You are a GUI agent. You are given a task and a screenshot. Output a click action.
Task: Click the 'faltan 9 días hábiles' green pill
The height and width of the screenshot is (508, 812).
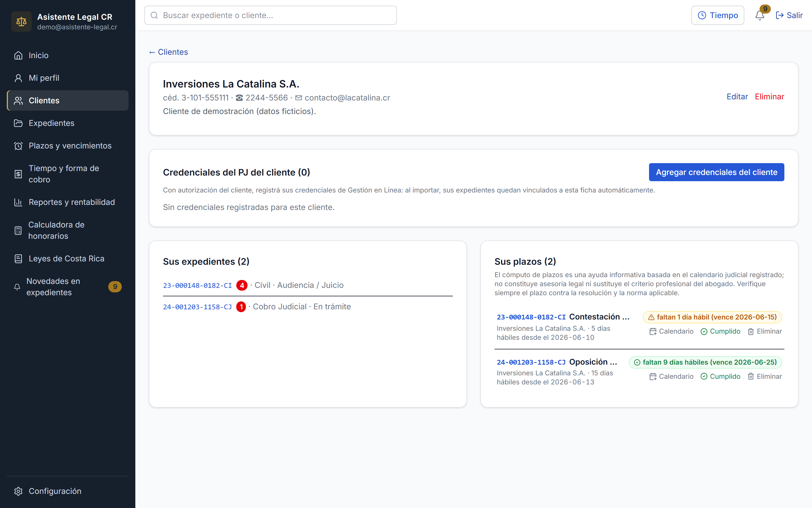(x=705, y=362)
